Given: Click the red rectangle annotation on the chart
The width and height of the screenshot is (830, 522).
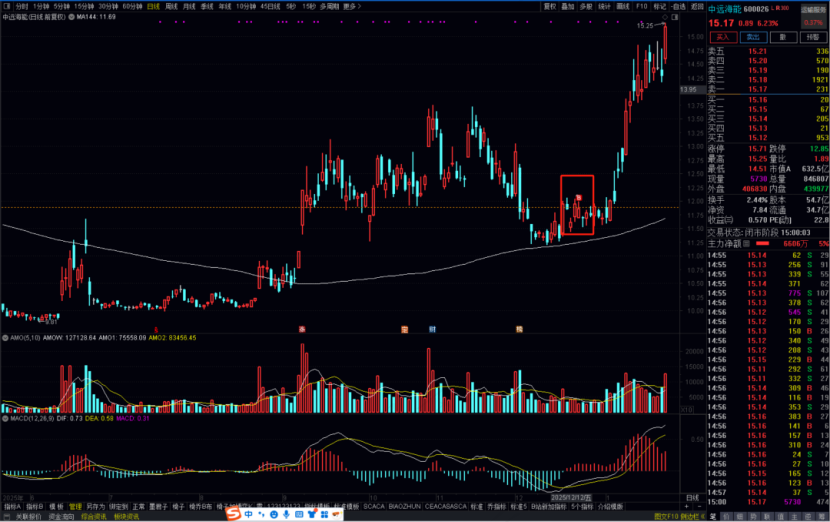Looking at the screenshot, I should [x=577, y=205].
